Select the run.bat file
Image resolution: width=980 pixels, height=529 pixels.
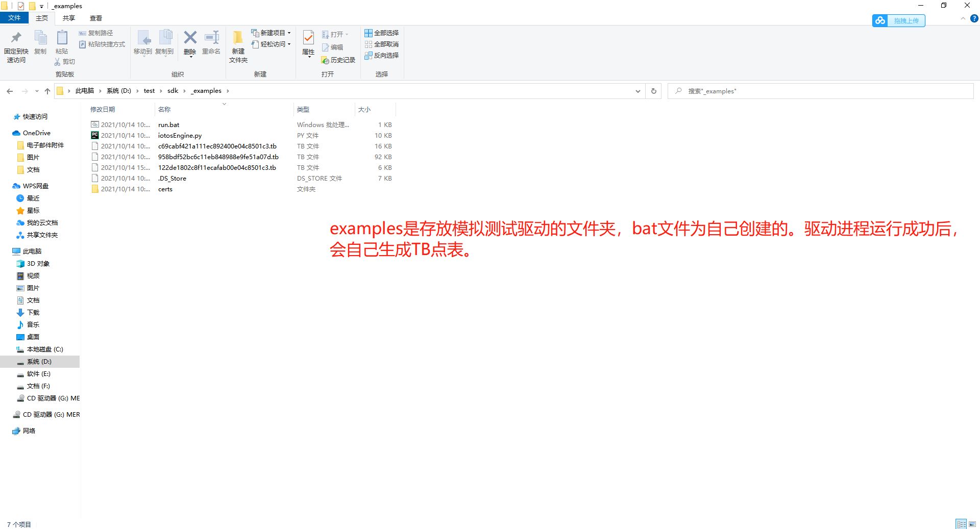168,124
